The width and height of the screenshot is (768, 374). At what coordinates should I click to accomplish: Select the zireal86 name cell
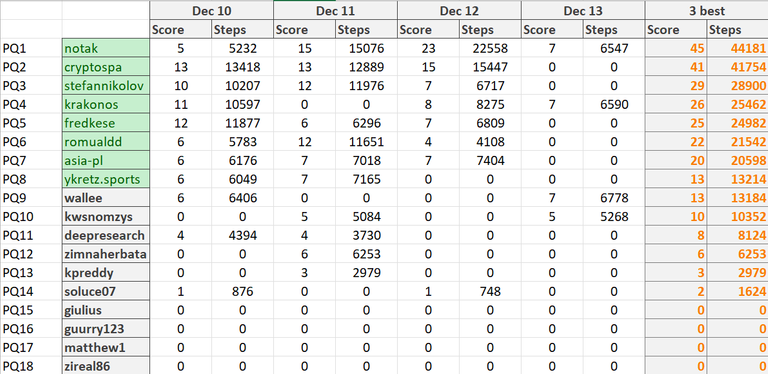[106, 366]
